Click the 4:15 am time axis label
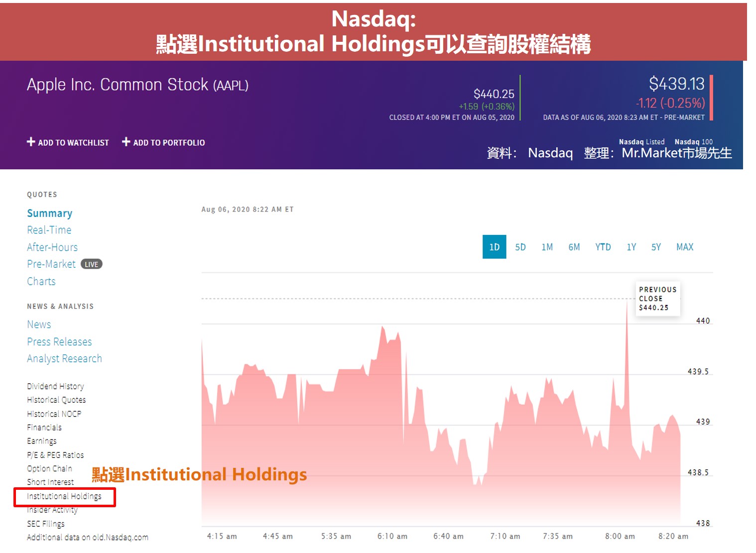The image size is (756, 553). tap(222, 536)
